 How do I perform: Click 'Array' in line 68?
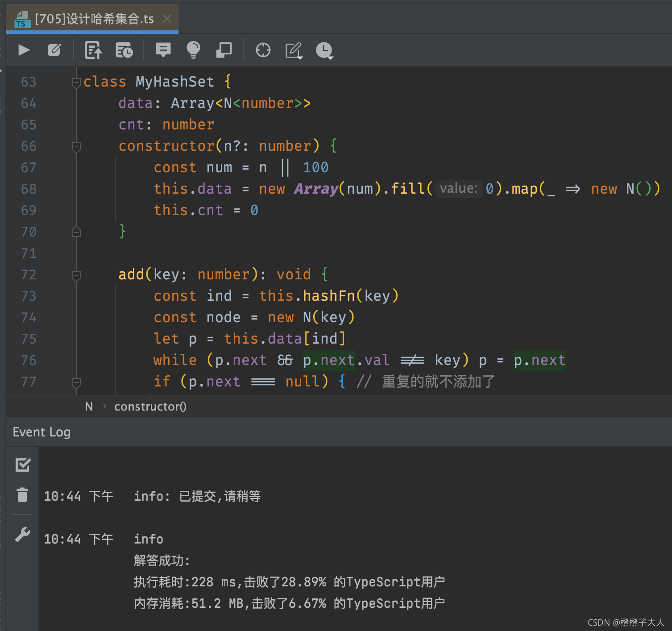click(x=316, y=189)
